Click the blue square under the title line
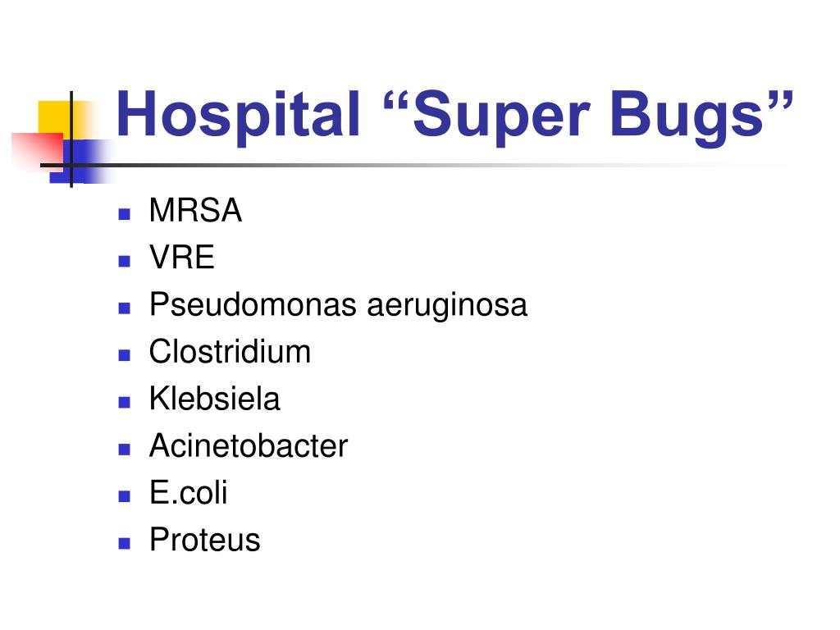Image resolution: width=840 pixels, height=630 pixels. [80, 162]
